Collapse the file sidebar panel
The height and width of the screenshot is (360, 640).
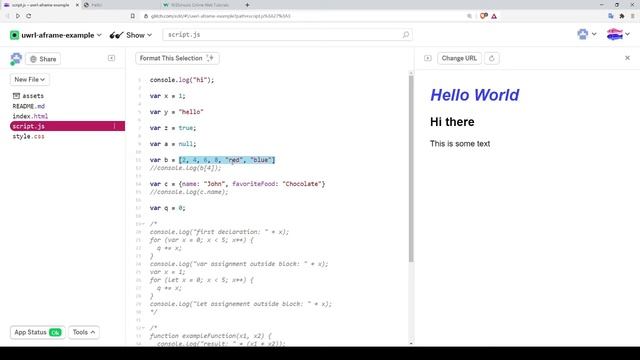111,58
